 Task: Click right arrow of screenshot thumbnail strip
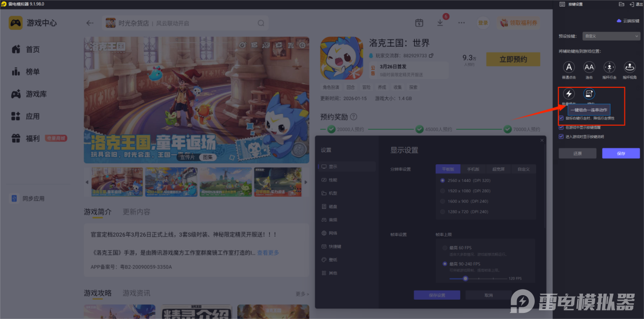(306, 182)
